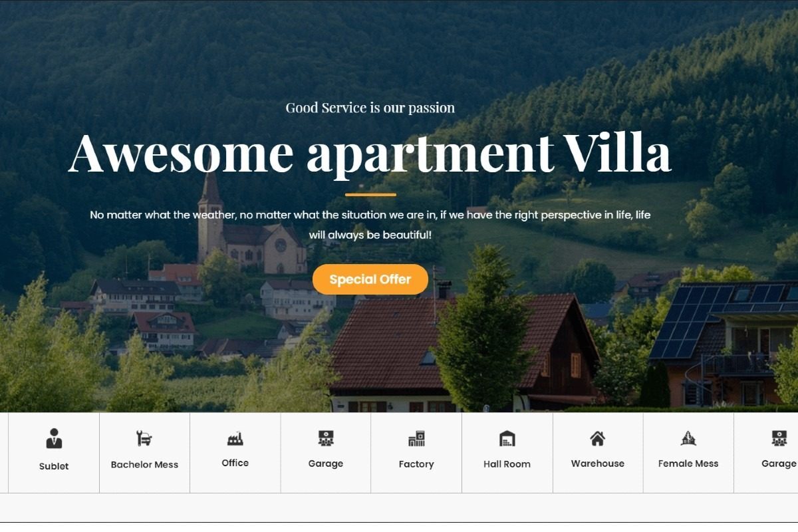Open the Hall Room label

tap(507, 464)
